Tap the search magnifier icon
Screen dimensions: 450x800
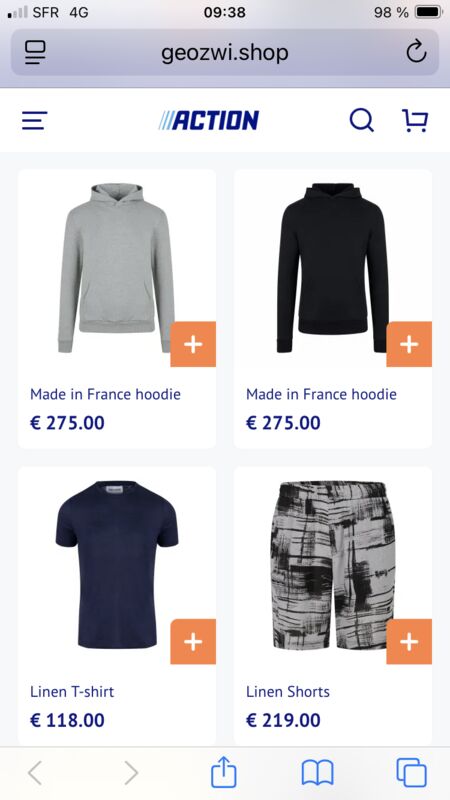(x=362, y=121)
